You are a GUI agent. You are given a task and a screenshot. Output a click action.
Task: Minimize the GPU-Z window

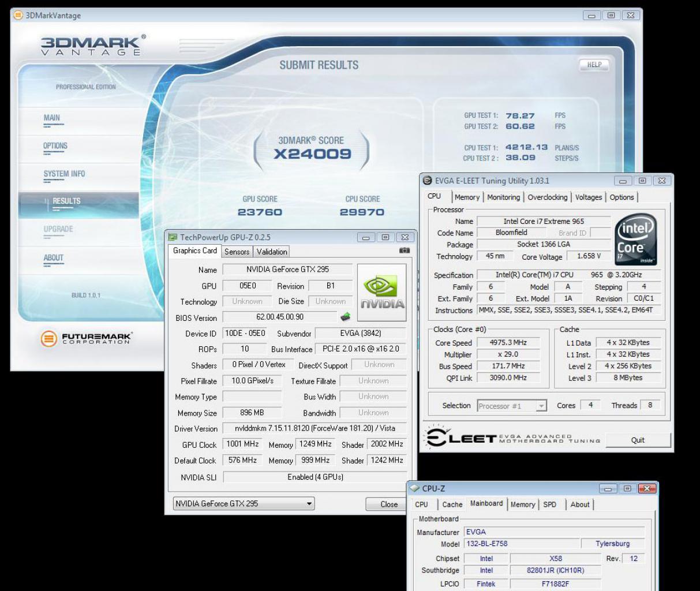click(x=366, y=237)
